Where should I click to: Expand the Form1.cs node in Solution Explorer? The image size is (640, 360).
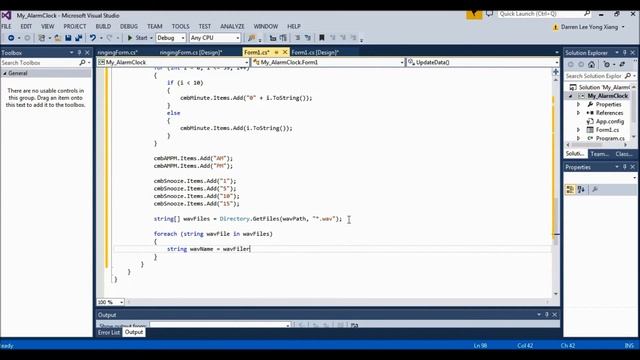pyautogui.click(x=578, y=130)
